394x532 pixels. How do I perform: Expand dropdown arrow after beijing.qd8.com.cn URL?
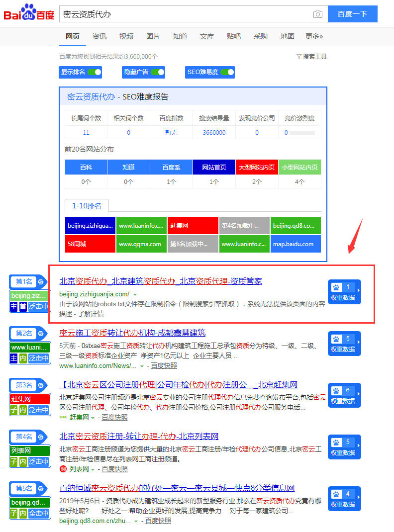136,522
